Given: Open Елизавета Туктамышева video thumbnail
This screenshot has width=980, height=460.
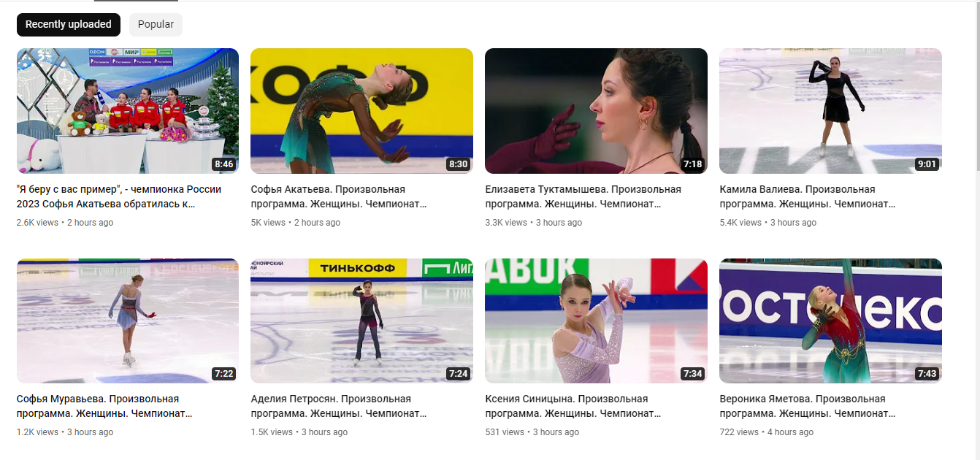Looking at the screenshot, I should click(596, 111).
